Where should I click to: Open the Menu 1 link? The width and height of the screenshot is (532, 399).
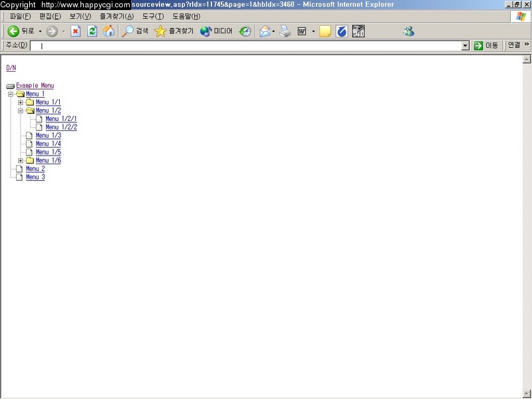35,94
